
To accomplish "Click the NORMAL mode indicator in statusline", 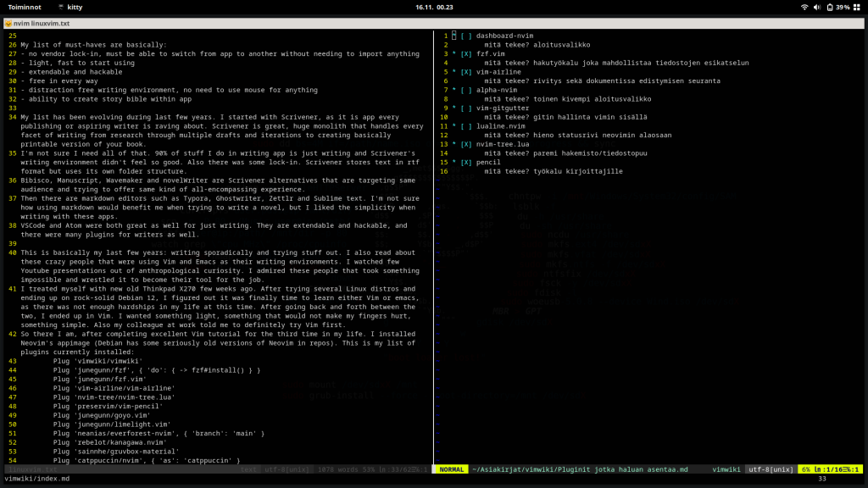I will click(x=452, y=469).
